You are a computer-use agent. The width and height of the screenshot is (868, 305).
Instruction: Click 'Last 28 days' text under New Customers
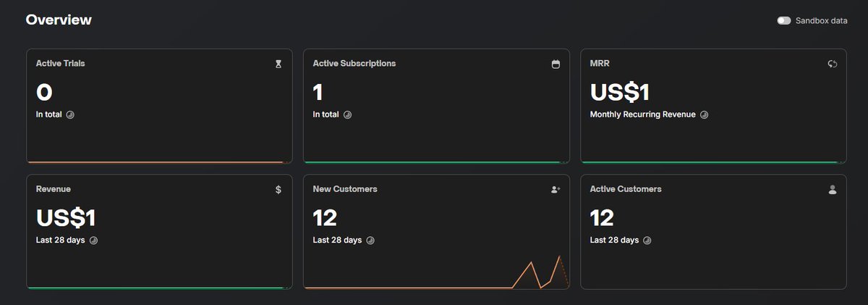point(338,240)
